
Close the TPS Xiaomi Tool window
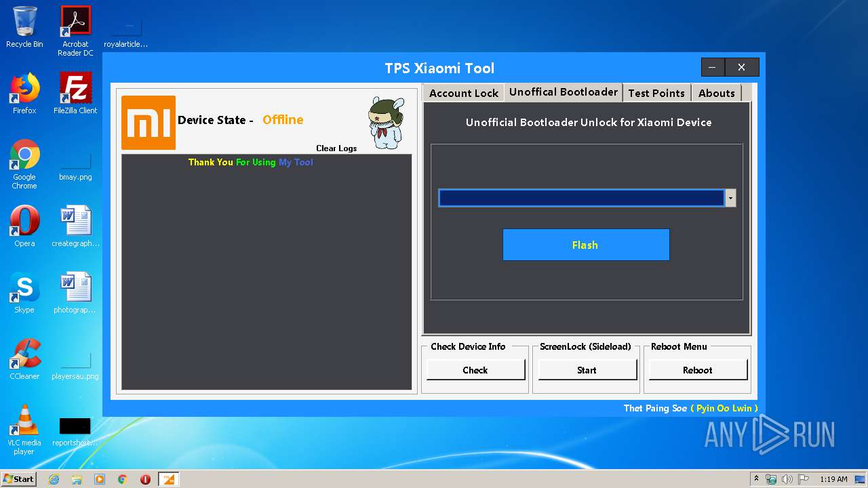point(742,67)
